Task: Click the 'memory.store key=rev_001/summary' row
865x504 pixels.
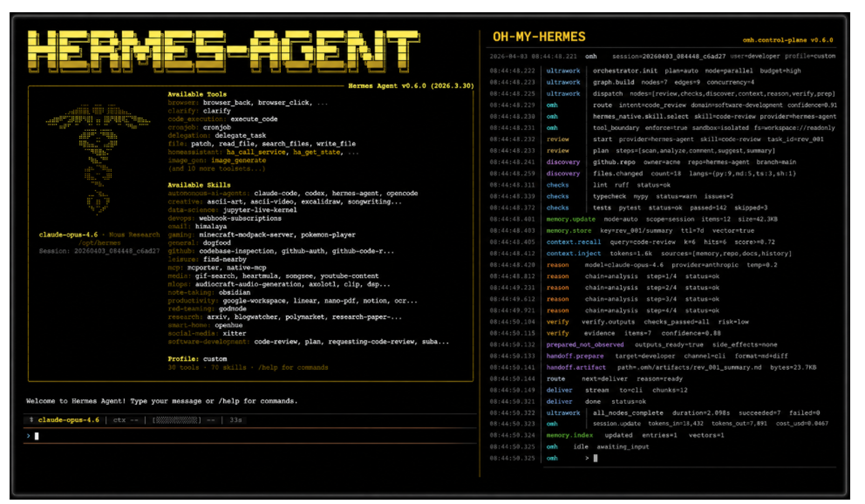Action: coord(622,231)
